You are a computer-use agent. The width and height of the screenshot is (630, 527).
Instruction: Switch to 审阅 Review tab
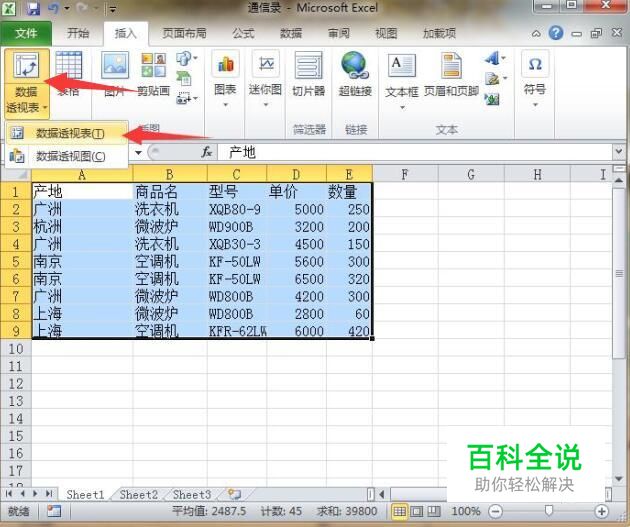[x=338, y=33]
